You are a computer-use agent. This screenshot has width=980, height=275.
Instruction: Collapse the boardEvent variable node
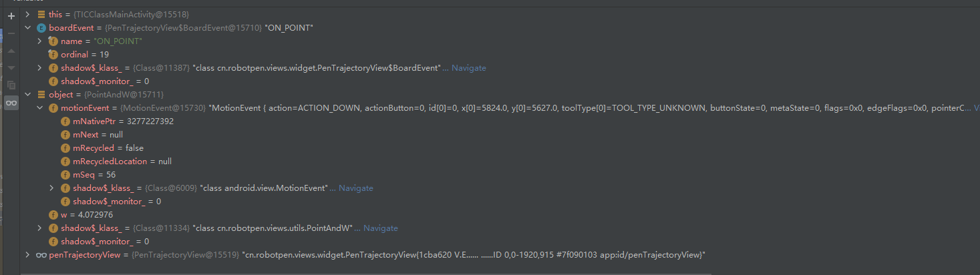[27, 28]
